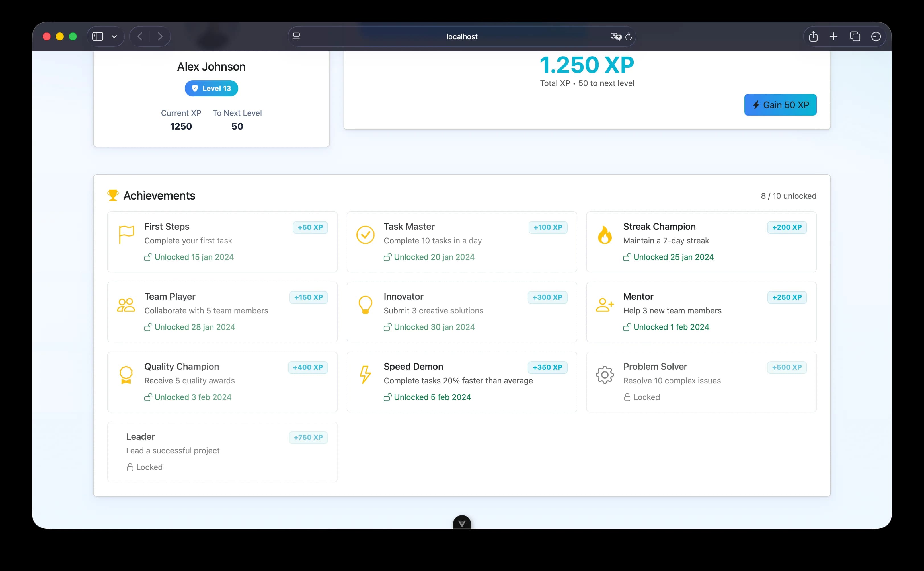Reload the localhost page
924x571 pixels.
(629, 36)
